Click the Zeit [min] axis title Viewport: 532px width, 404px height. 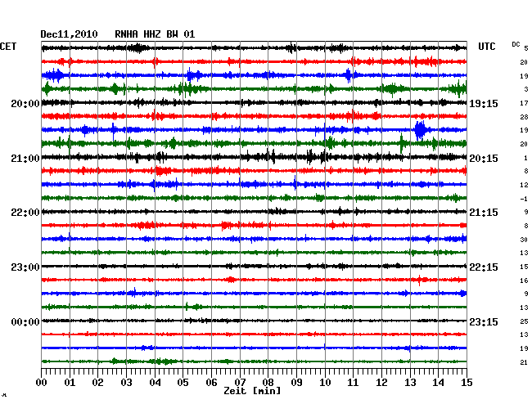pos(252,392)
